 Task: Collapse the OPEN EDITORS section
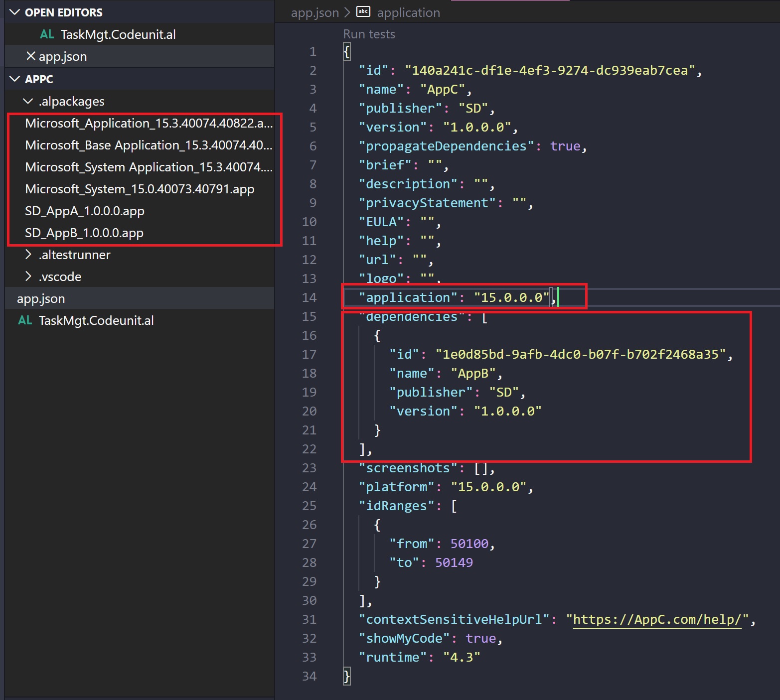pyautogui.click(x=14, y=12)
